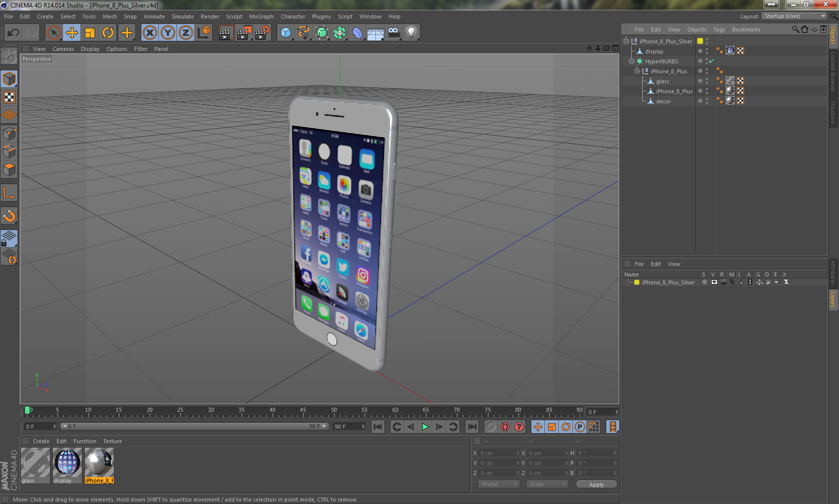This screenshot has width=839, height=504.
Task: Toggle HyperNURBS enable checkmark
Action: pos(712,61)
